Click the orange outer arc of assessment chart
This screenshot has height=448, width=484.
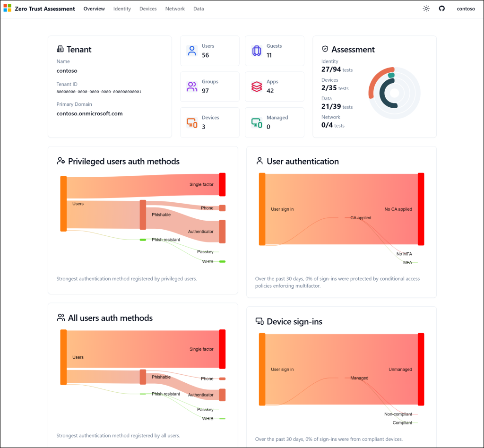[x=375, y=78]
